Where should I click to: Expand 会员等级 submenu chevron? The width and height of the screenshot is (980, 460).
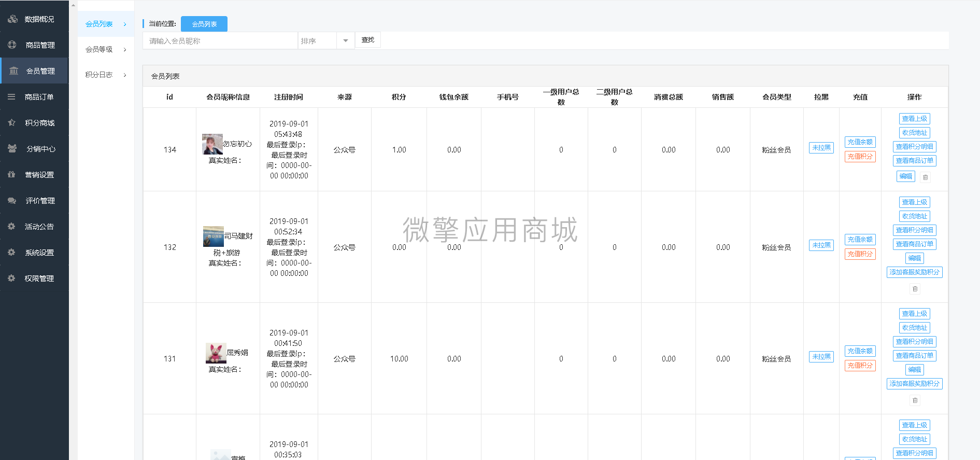[125, 50]
